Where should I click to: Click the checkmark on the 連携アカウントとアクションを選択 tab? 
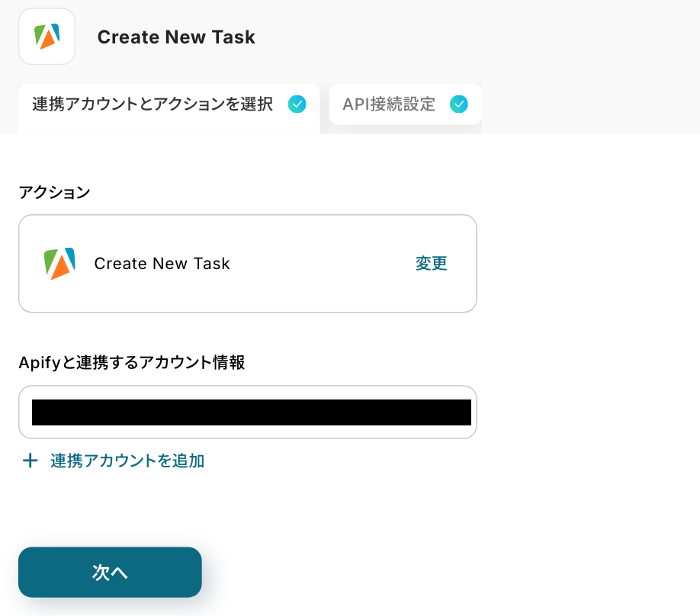tap(297, 104)
